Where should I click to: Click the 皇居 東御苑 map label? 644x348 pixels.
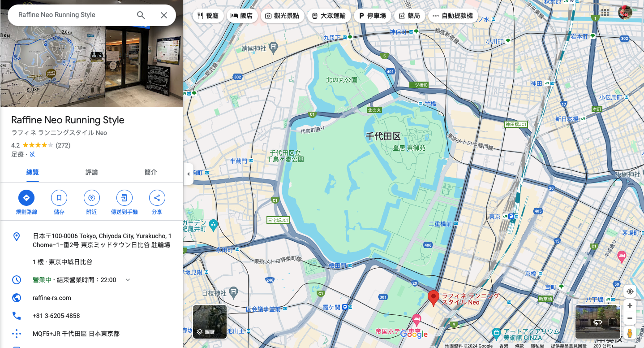pos(409,148)
